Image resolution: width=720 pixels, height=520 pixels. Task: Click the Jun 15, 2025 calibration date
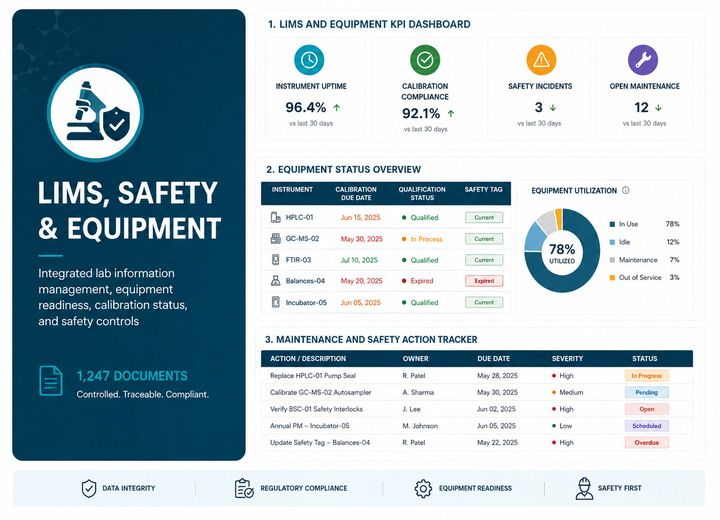point(360,217)
